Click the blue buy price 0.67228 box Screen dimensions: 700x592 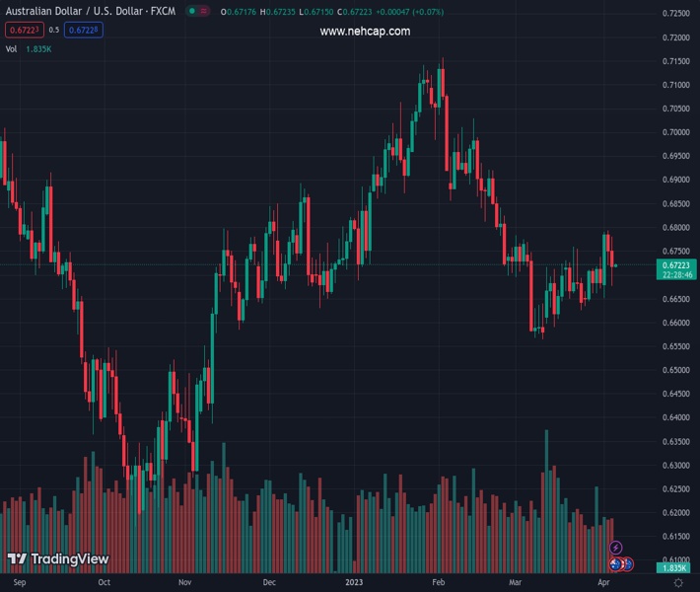click(x=85, y=30)
